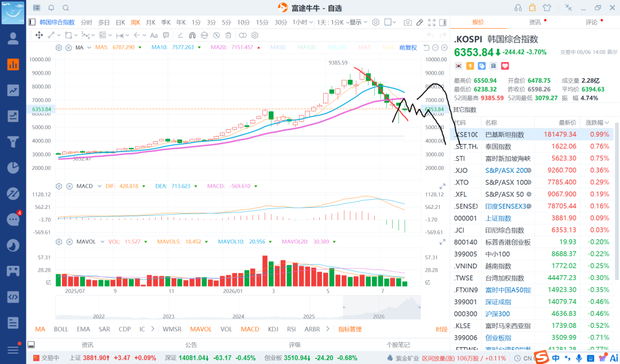Switch to the 资讯 tab in right panel
The width and height of the screenshot is (620, 364).
pyautogui.click(x=535, y=22)
